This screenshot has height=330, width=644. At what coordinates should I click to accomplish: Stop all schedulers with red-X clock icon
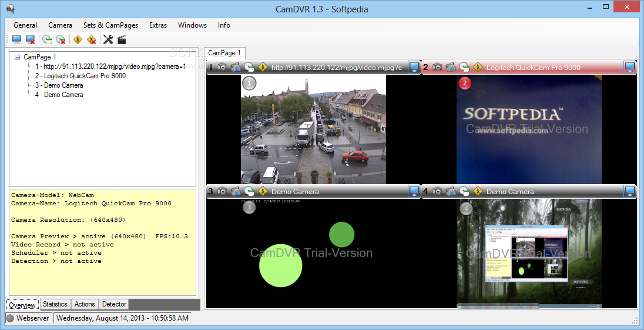click(61, 39)
